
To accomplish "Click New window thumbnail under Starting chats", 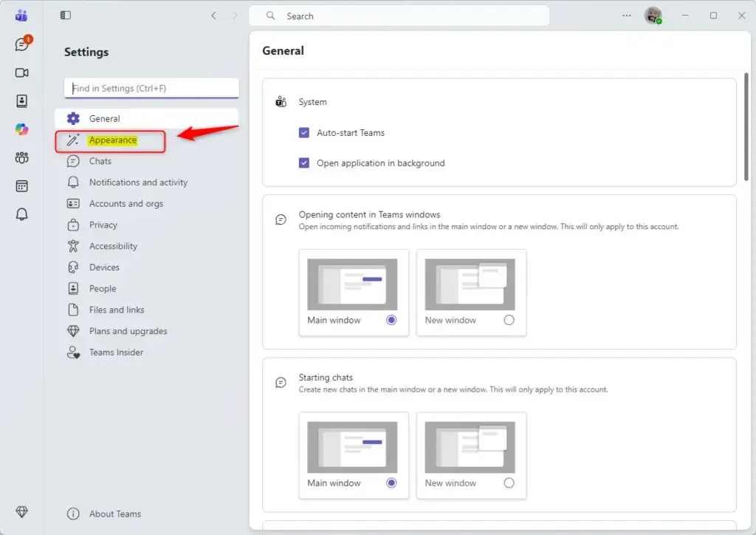I will (470, 447).
